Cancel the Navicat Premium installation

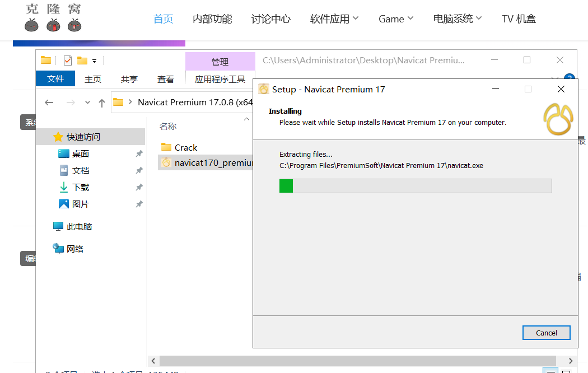pos(547,333)
